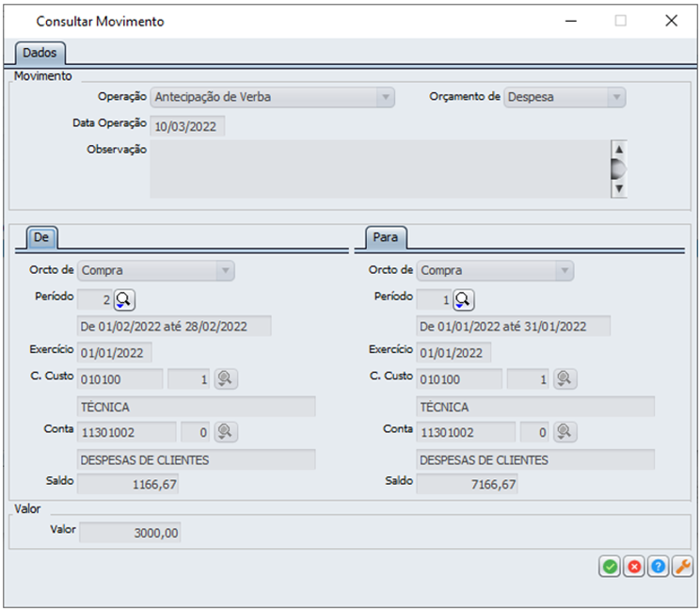Open help with the blue question icon
The width and height of the screenshot is (700, 611).
point(659,566)
